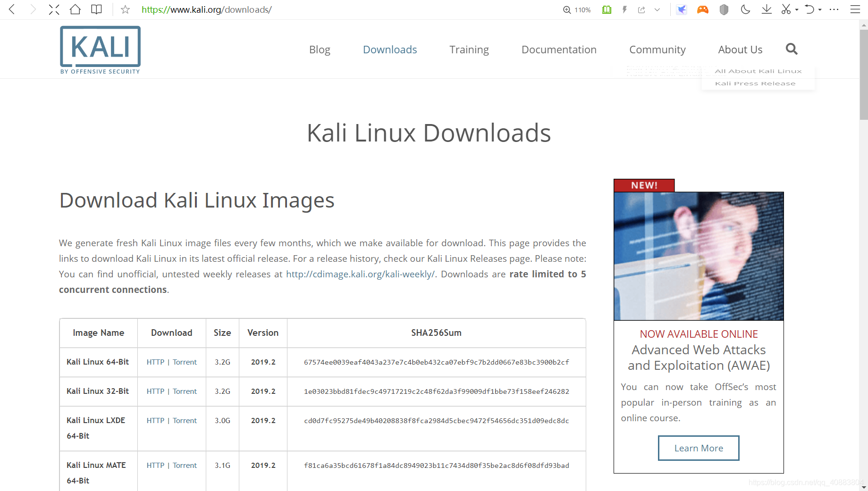The height and width of the screenshot is (491, 868).
Task: Open the Training menu item
Action: [469, 50]
